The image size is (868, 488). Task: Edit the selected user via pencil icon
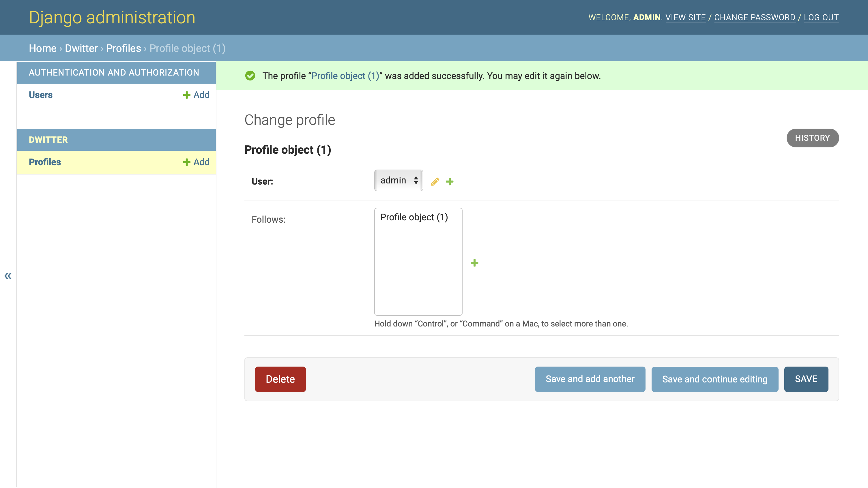click(x=435, y=181)
